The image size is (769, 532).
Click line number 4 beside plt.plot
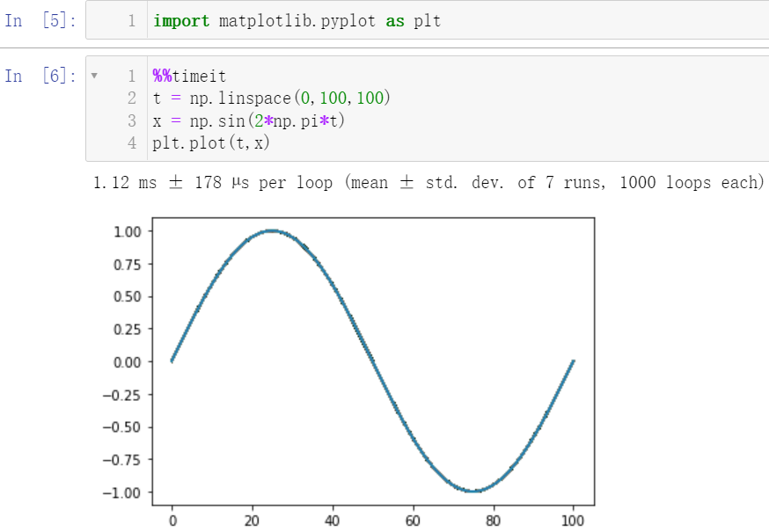(131, 142)
